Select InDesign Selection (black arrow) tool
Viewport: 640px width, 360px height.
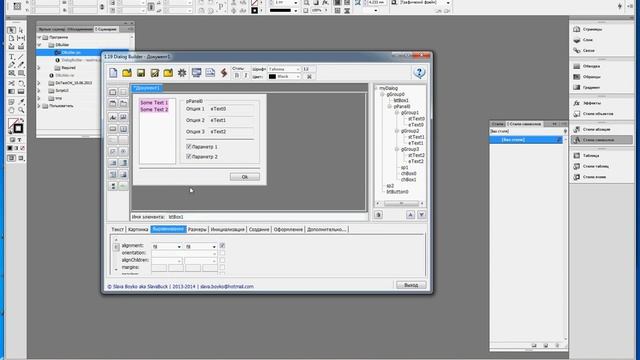11,30
